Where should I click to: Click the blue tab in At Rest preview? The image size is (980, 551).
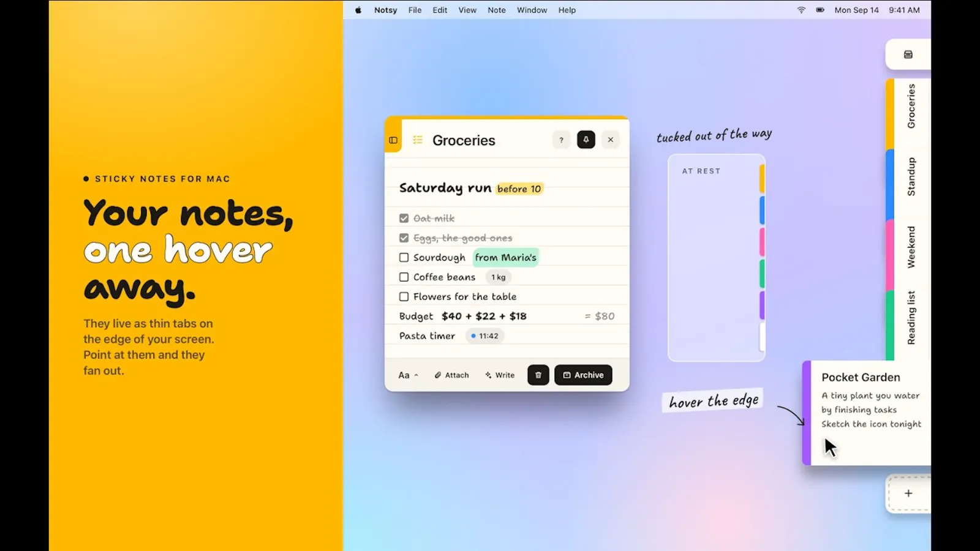click(762, 211)
